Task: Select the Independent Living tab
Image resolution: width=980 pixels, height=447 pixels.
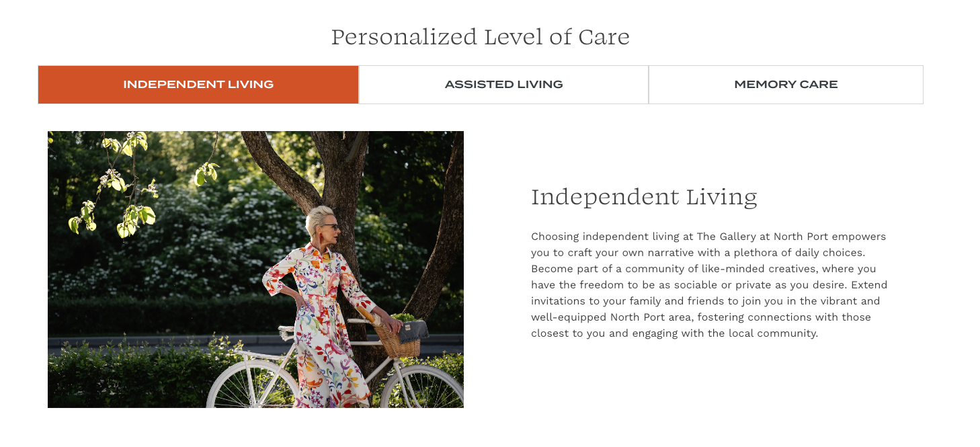Action: coord(198,85)
